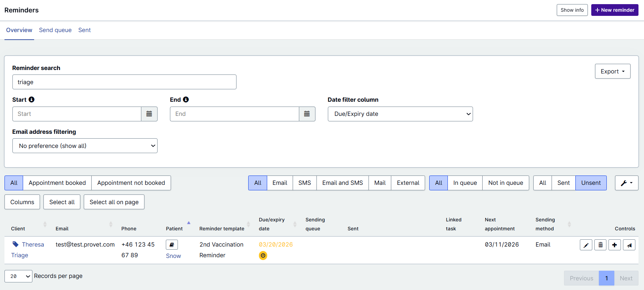Click the next appointment 03/11/2026
The height and width of the screenshot is (290, 644).
click(502, 244)
